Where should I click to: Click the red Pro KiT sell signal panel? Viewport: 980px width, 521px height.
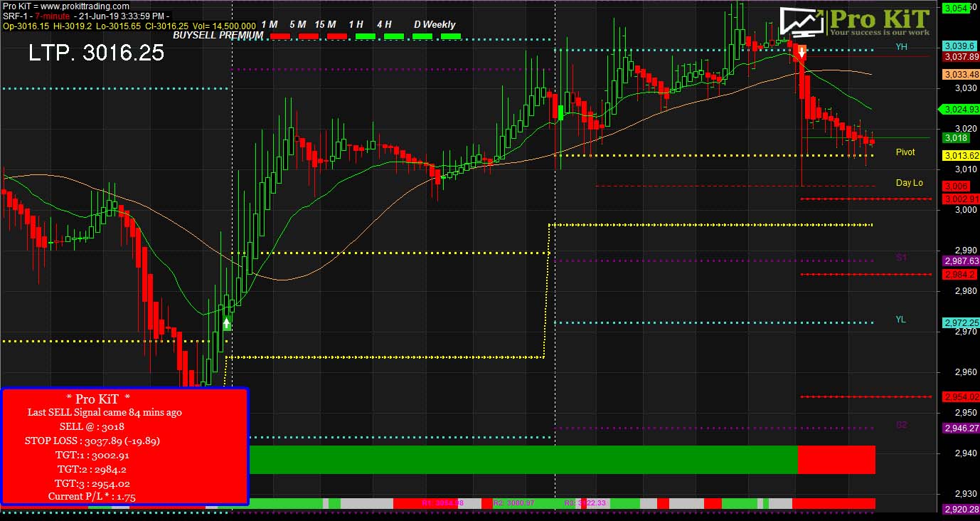pyautogui.click(x=124, y=446)
